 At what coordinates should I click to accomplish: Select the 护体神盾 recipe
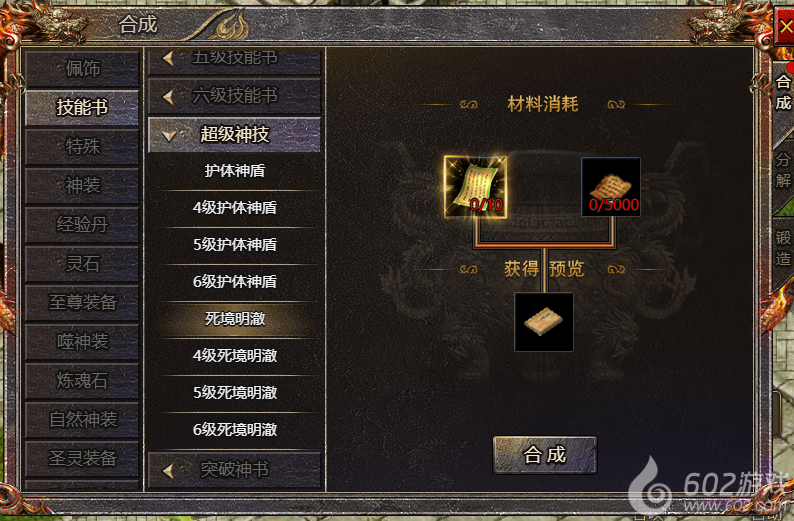pos(234,171)
